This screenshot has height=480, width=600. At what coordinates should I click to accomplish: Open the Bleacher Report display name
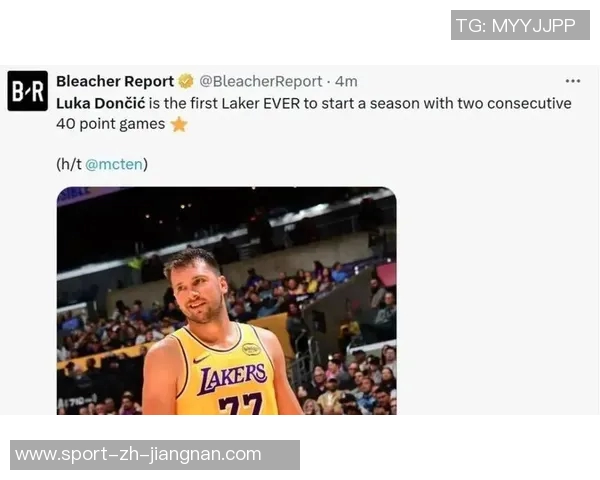[115, 81]
